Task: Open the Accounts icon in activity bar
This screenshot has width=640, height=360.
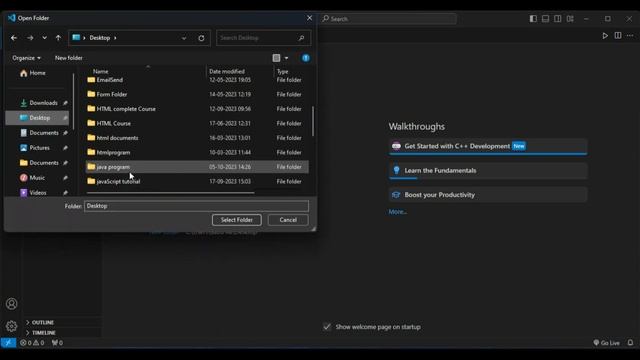Action: pos(11,304)
